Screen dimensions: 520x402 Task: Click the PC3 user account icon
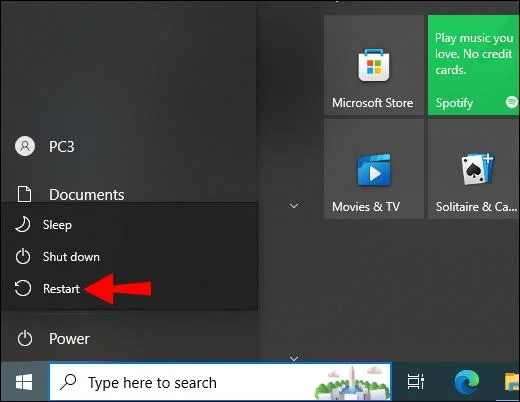25,146
